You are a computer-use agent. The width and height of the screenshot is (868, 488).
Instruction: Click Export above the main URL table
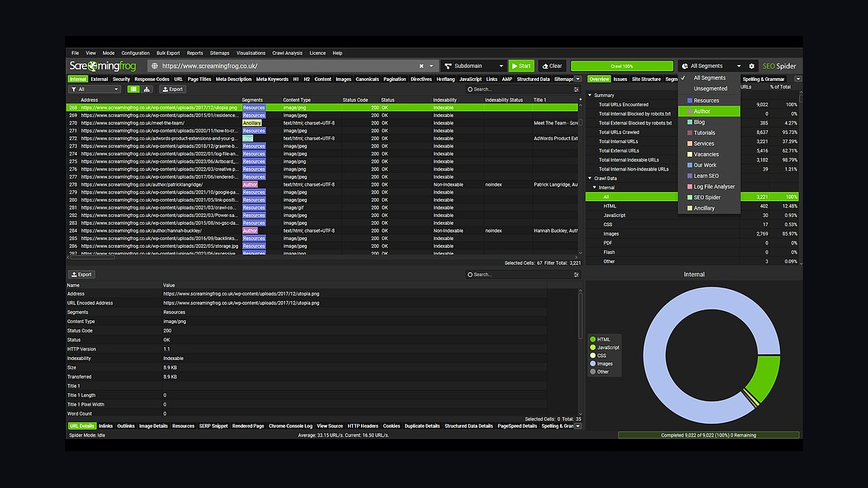tap(172, 90)
